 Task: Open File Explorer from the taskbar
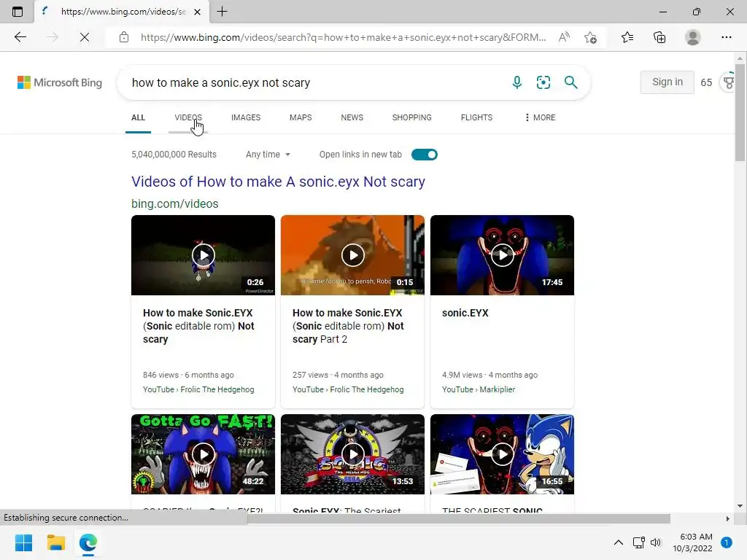tap(55, 542)
